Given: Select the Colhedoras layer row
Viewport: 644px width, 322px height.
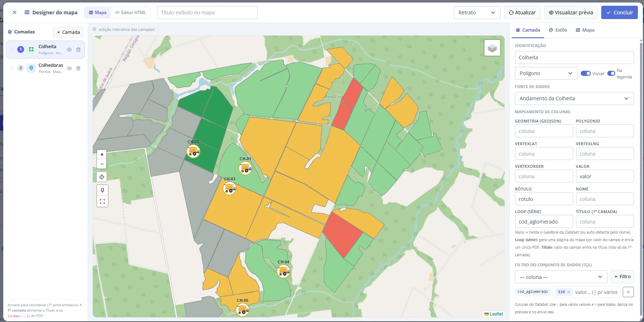Looking at the screenshot, I should pyautogui.click(x=45, y=68).
